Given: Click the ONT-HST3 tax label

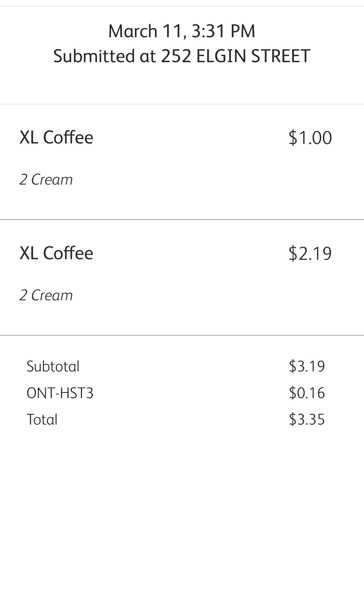Looking at the screenshot, I should point(60,393).
